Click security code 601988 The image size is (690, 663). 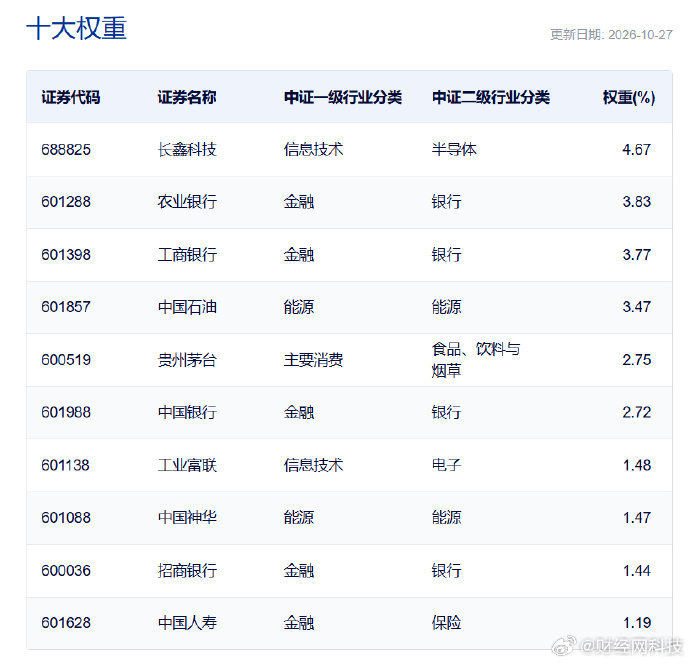tap(66, 412)
